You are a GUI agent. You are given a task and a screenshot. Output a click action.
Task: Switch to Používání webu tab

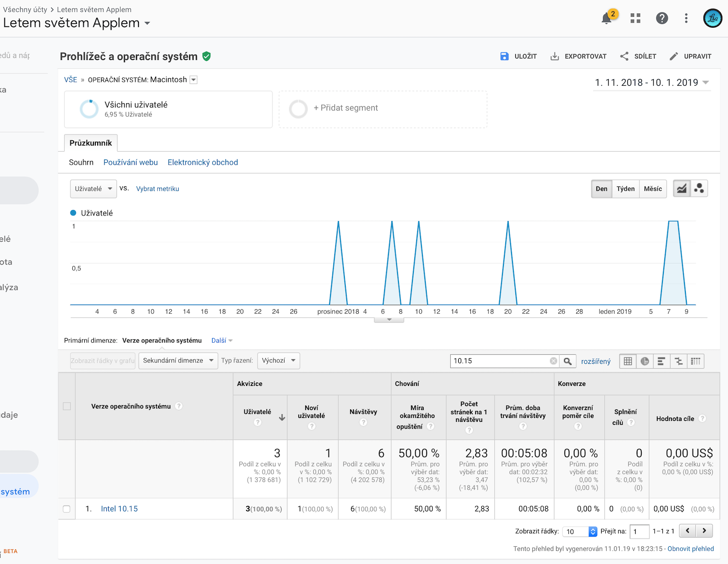[x=130, y=162]
